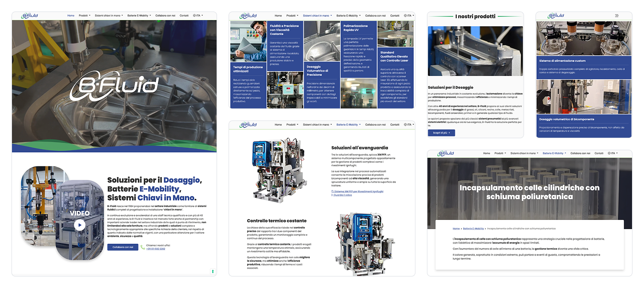644x288 pixels.
Task: Open ITA language menu on Soluzioni all'avanguardia page
Action: click(409, 125)
